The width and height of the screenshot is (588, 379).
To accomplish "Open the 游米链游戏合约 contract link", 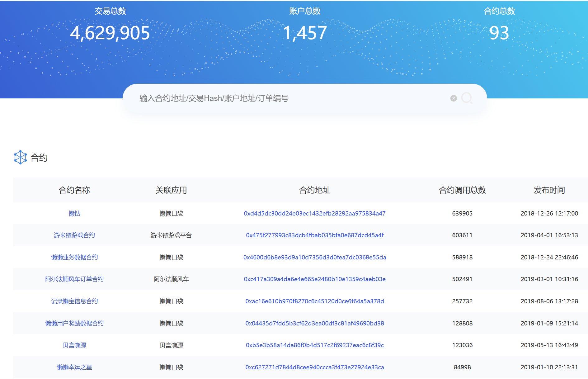I will tap(74, 235).
